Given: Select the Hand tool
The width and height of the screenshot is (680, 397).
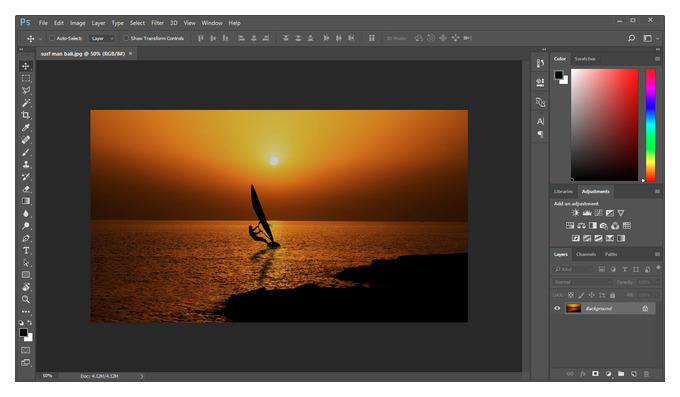Looking at the screenshot, I should [x=26, y=287].
